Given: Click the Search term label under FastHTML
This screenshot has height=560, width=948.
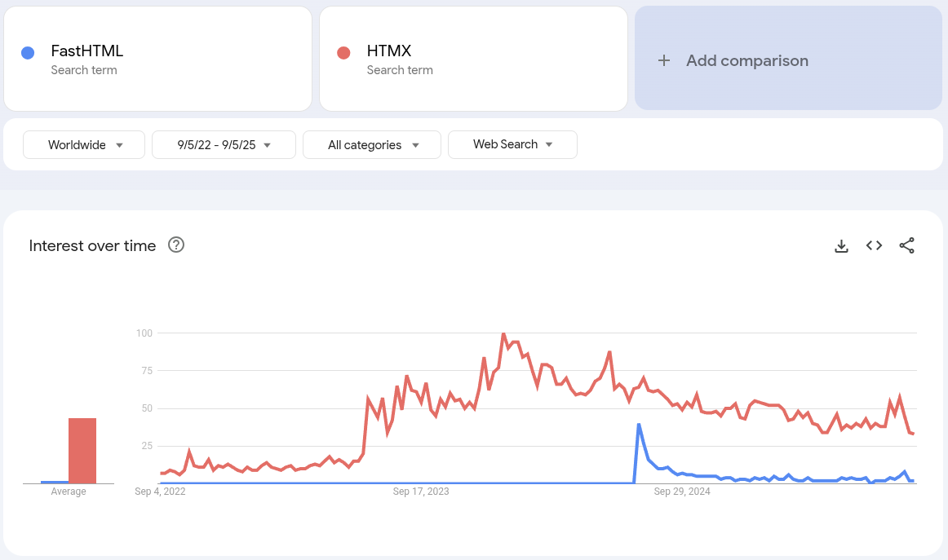Looking at the screenshot, I should [84, 70].
